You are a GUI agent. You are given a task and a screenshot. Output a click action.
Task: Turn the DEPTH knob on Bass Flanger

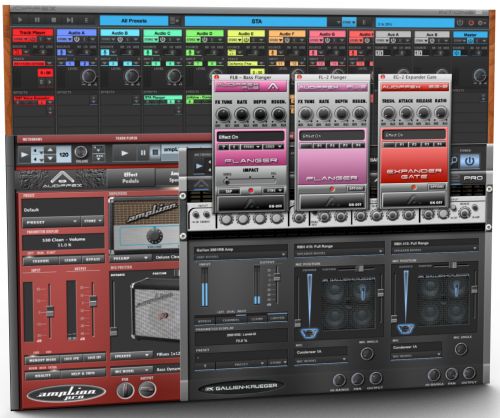(260, 115)
